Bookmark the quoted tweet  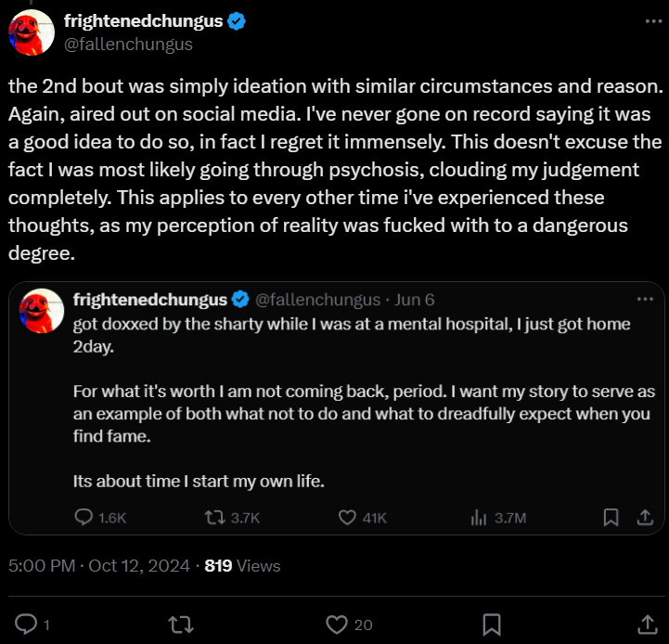[x=611, y=517]
